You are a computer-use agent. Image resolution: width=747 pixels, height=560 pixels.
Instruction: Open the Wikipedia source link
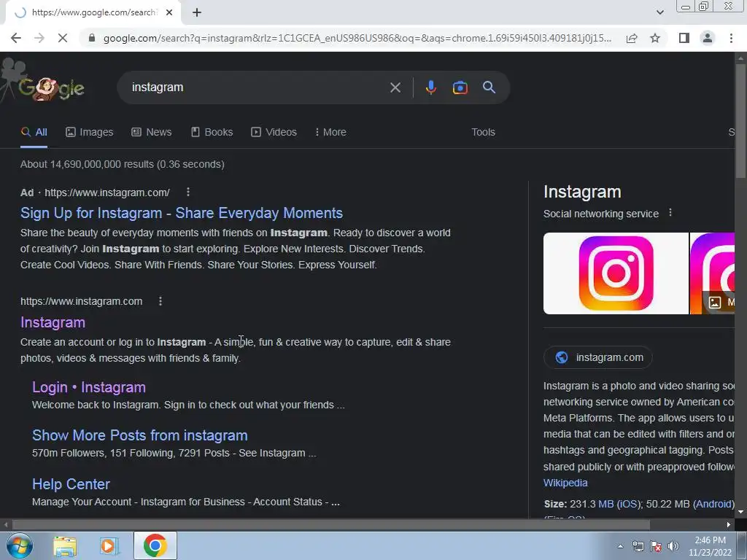[565, 483]
